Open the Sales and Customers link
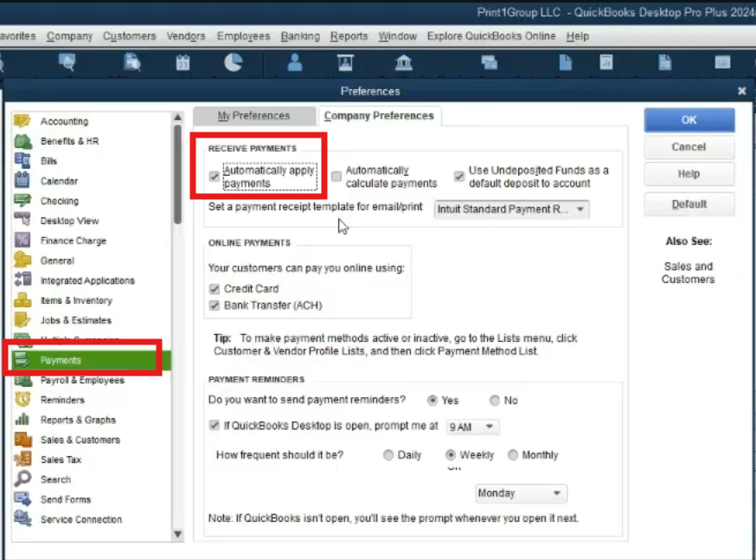Viewport: 756px width, 560px height. pos(689,273)
